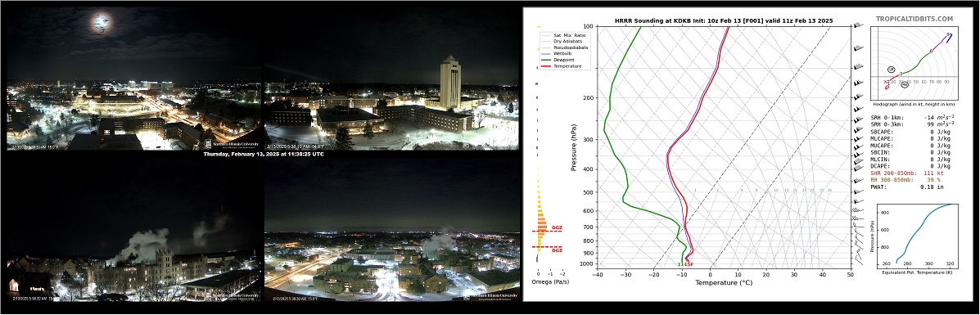980x315 pixels.
Task: Click the tall lit tower building
Action: [450, 83]
